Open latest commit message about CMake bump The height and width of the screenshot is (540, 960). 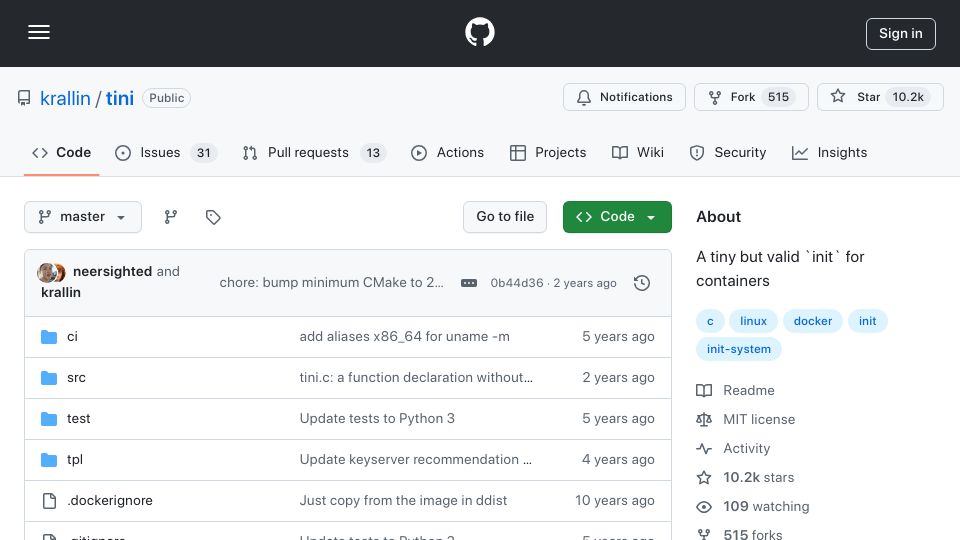[331, 282]
